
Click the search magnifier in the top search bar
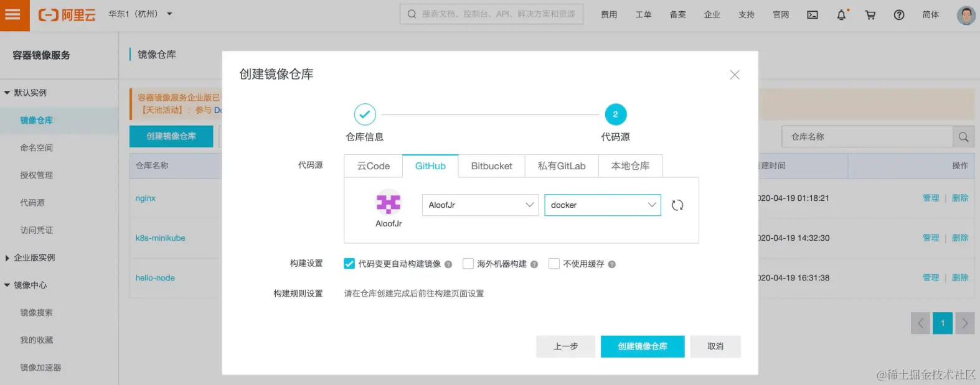coord(412,14)
